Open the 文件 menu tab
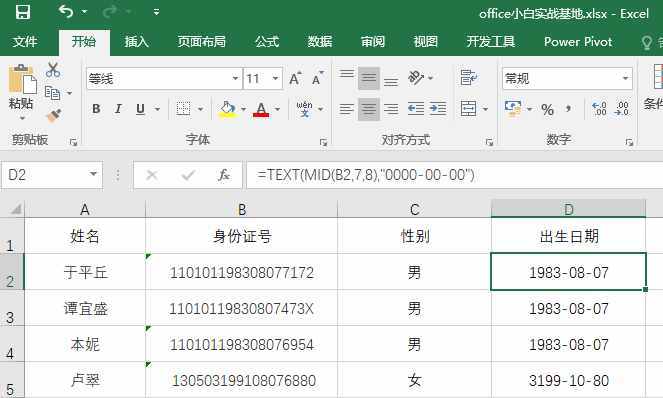Screen dimensions: 663x398 [x=25, y=41]
